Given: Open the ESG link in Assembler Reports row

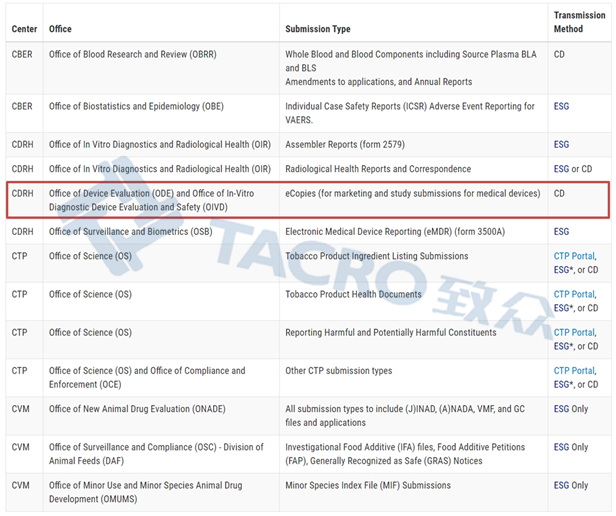Looking at the screenshot, I should point(561,144).
